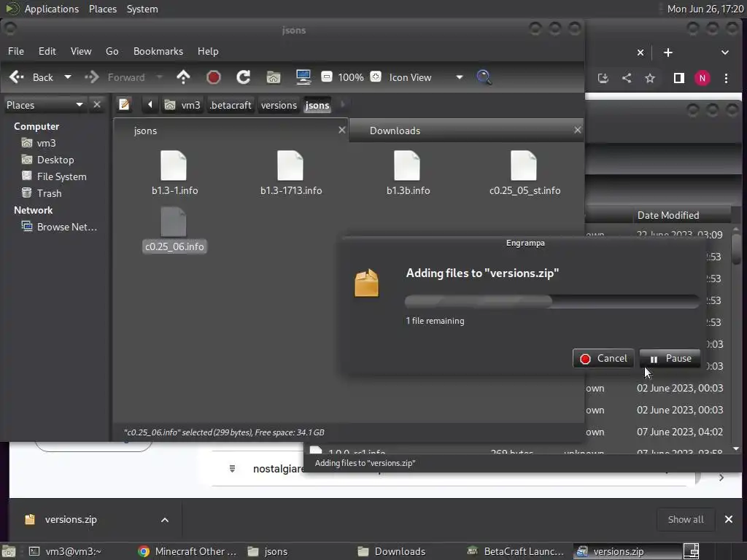Click the Engrampa progress bar
Screen dimensions: 747x560
click(x=551, y=301)
